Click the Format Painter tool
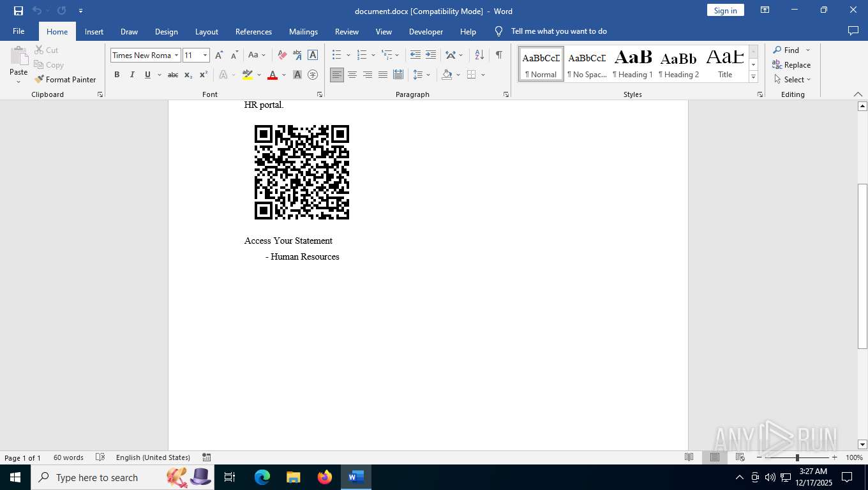This screenshot has width=868, height=490. click(x=65, y=80)
